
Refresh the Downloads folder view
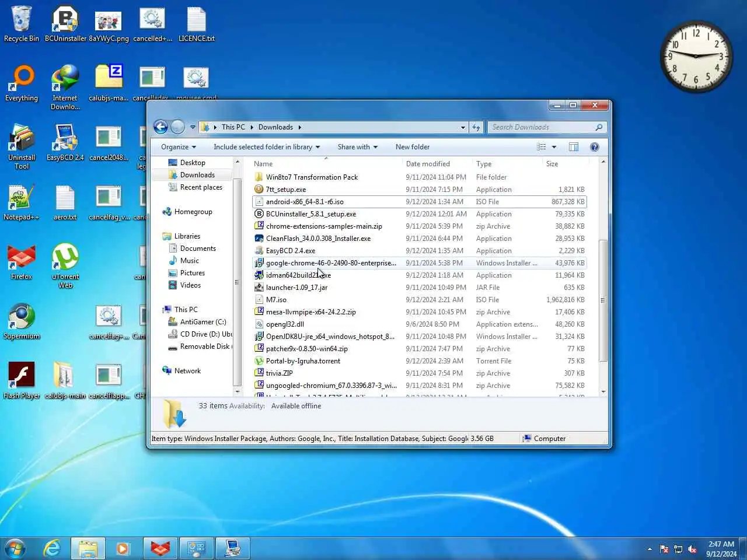pos(476,127)
